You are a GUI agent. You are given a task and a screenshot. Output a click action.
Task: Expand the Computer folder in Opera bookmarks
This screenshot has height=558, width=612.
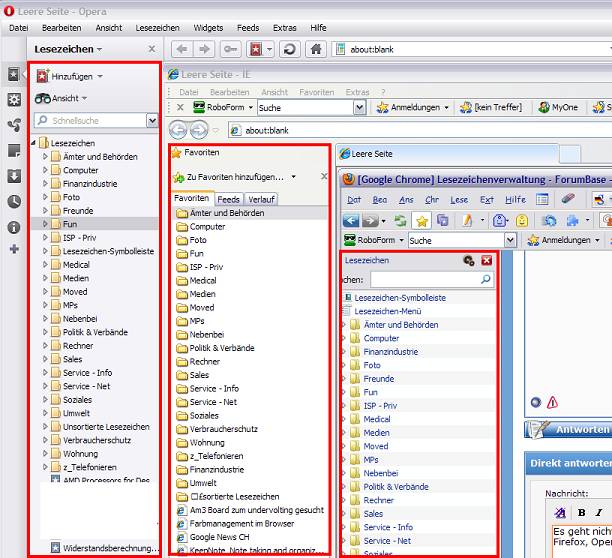coord(45,170)
